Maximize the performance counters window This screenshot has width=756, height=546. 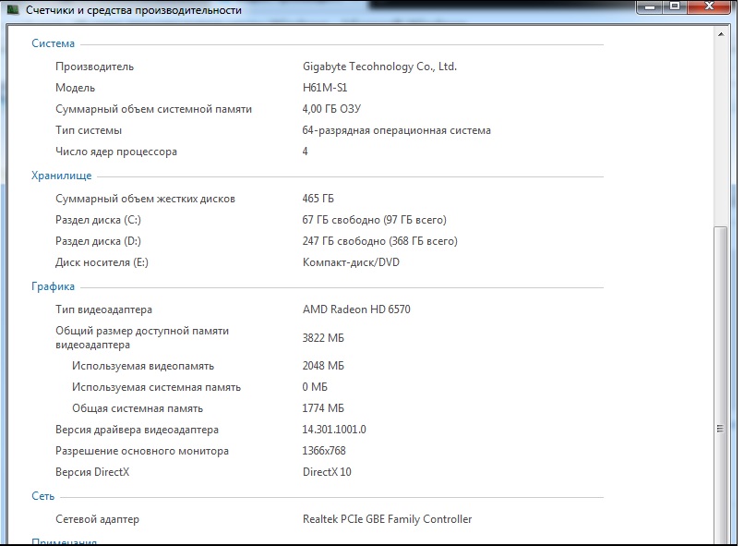[x=675, y=7]
